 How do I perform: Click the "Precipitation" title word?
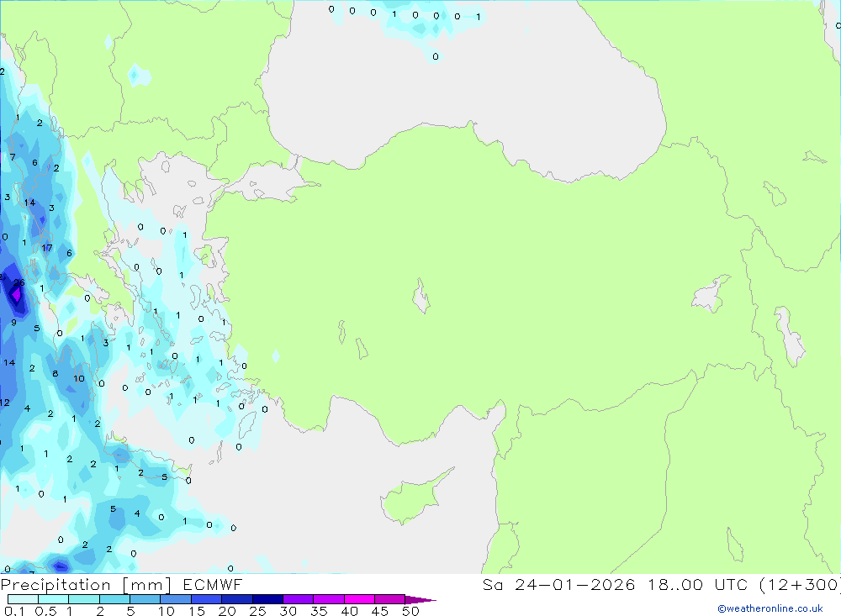tap(56, 585)
